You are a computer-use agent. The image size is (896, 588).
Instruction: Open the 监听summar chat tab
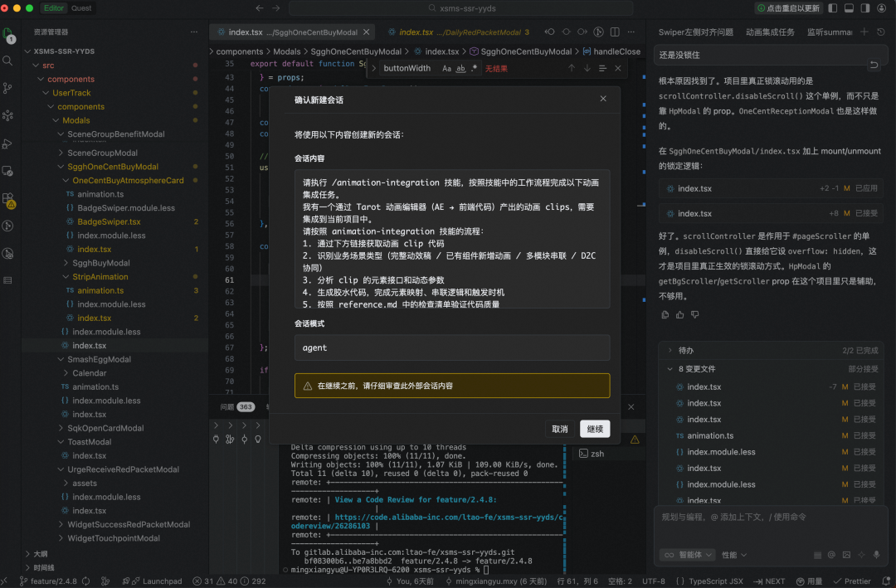(x=829, y=32)
